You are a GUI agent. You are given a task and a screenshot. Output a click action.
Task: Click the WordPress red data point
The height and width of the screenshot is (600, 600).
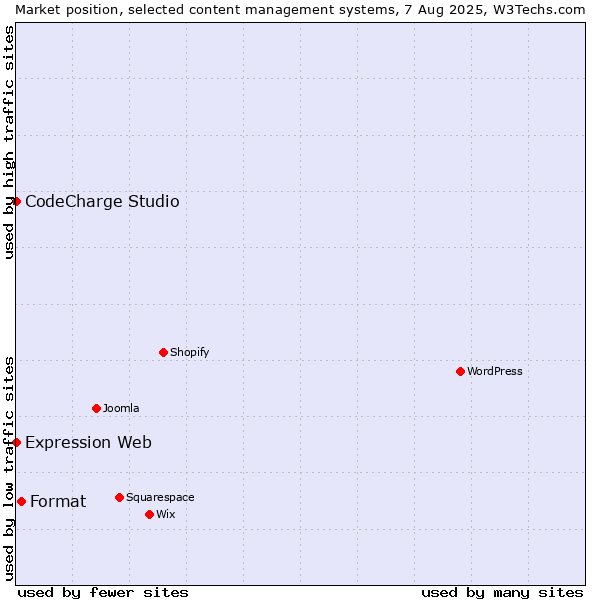[460, 371]
